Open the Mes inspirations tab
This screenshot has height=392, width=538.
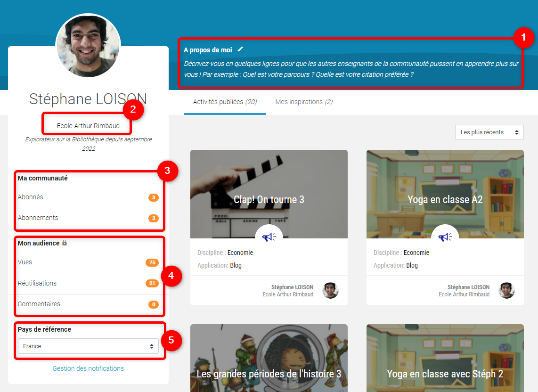point(304,102)
